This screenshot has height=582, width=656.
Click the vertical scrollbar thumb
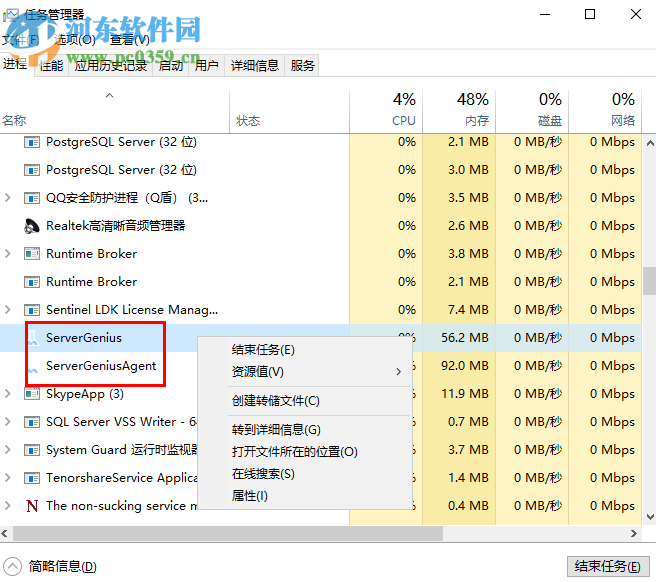click(649, 281)
